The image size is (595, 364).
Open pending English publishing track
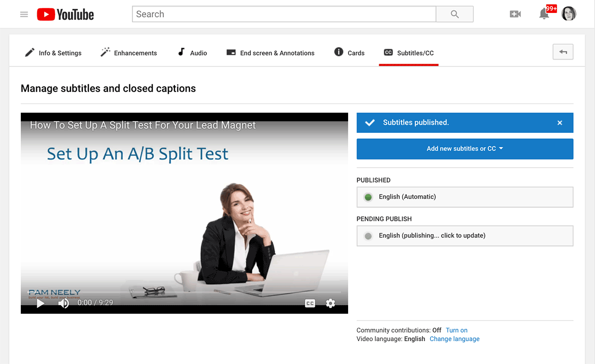[x=465, y=236]
